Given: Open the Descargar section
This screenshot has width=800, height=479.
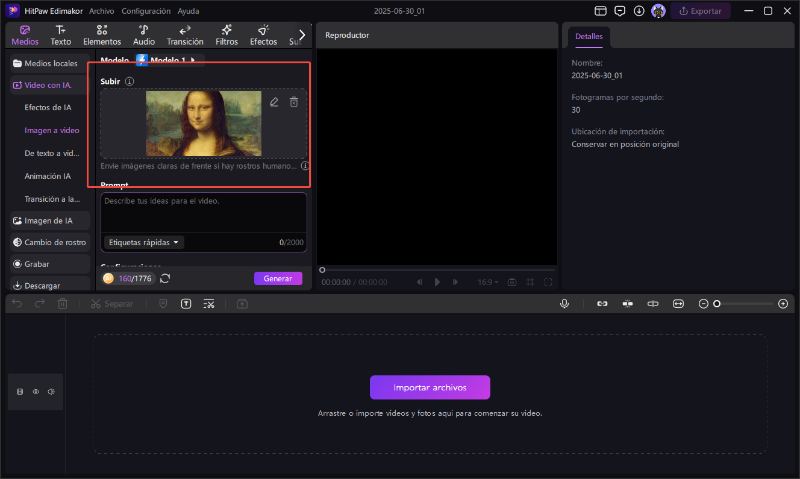Looking at the screenshot, I should [x=50, y=286].
